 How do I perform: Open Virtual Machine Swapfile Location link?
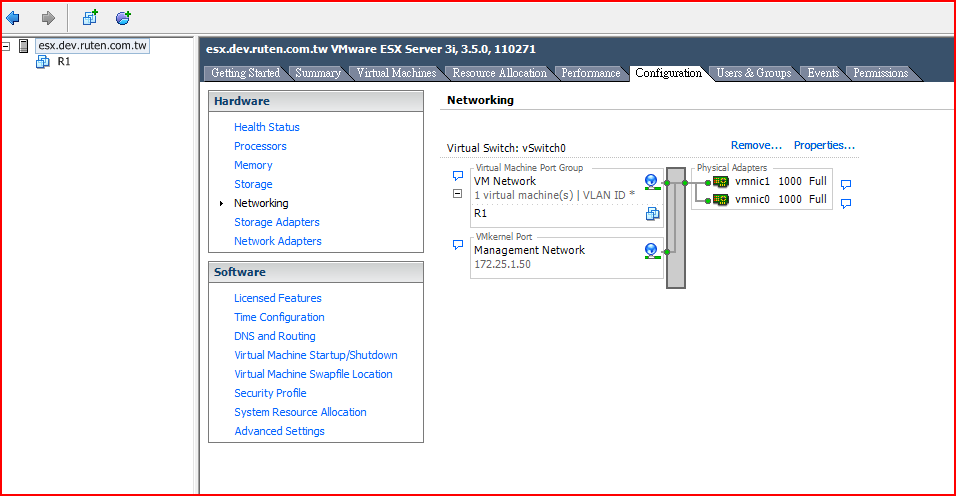pyautogui.click(x=313, y=374)
